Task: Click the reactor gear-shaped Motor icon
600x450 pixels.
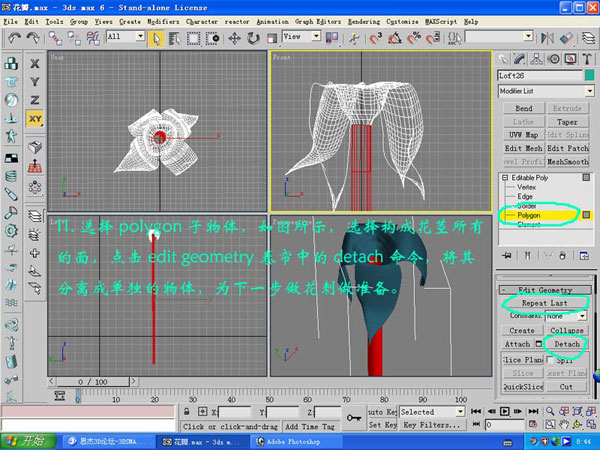Action: pyautogui.click(x=11, y=231)
